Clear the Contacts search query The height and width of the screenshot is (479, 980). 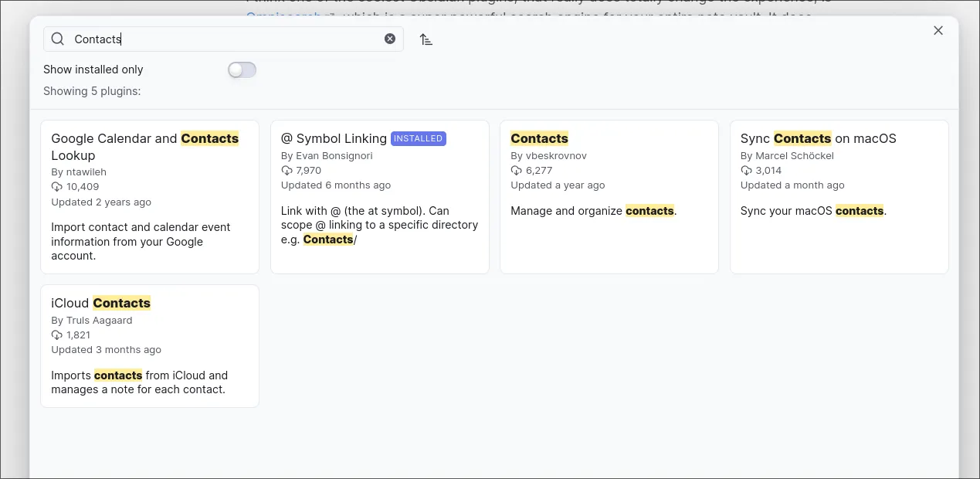(390, 39)
